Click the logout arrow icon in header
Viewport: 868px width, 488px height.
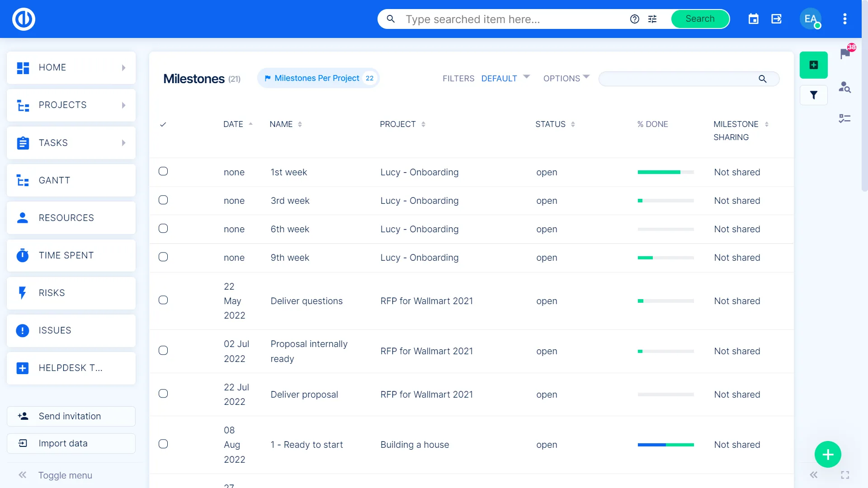[776, 19]
